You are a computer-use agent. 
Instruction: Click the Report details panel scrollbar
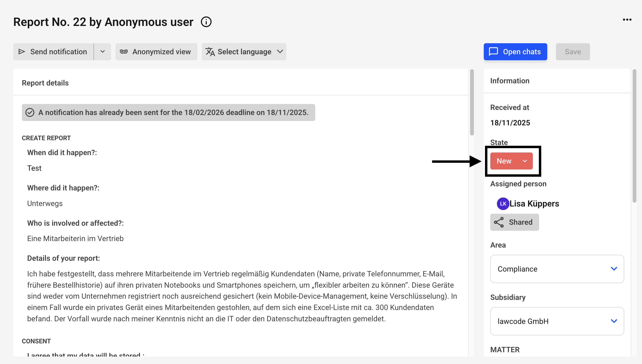click(x=472, y=103)
